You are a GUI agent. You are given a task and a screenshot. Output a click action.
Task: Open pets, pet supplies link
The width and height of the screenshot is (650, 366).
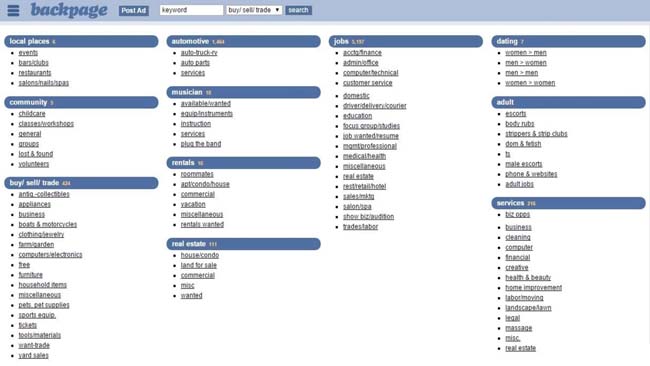[x=44, y=305]
